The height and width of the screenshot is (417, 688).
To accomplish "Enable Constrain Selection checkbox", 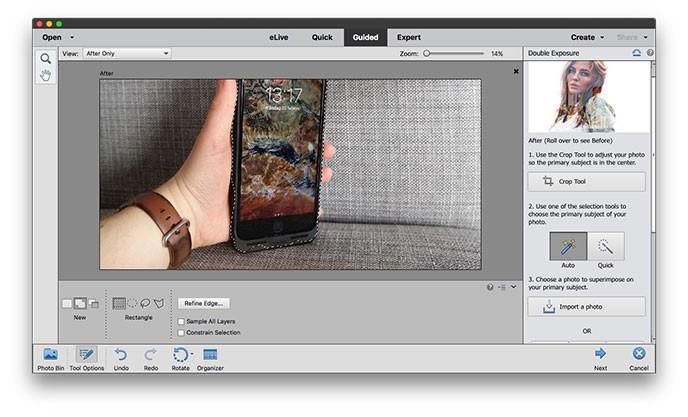I will click(x=181, y=333).
